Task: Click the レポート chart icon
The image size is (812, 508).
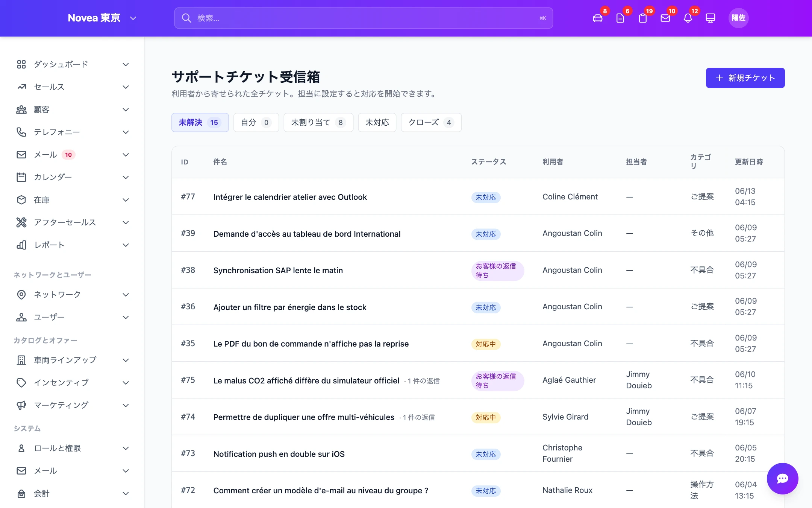Action: click(21, 245)
